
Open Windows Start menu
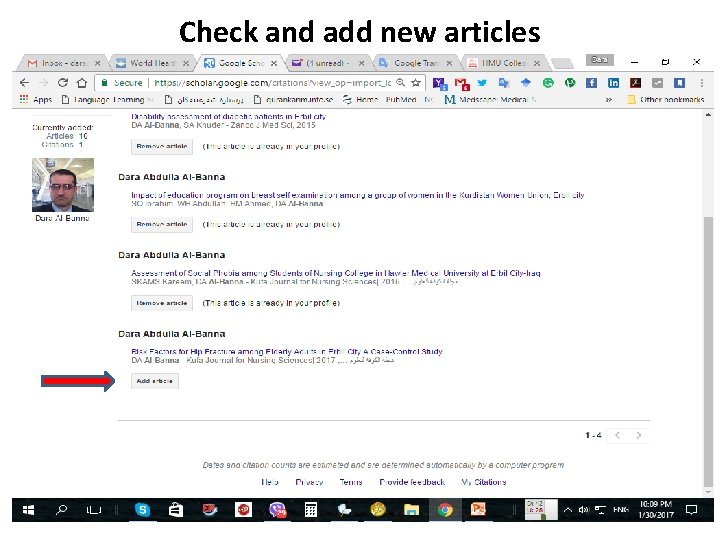tap(28, 510)
